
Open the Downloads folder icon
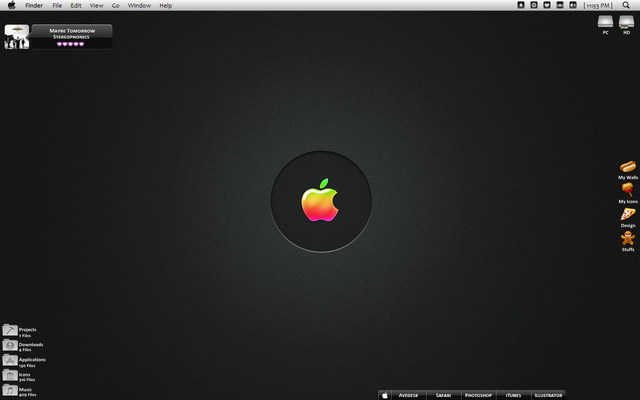(x=10, y=345)
